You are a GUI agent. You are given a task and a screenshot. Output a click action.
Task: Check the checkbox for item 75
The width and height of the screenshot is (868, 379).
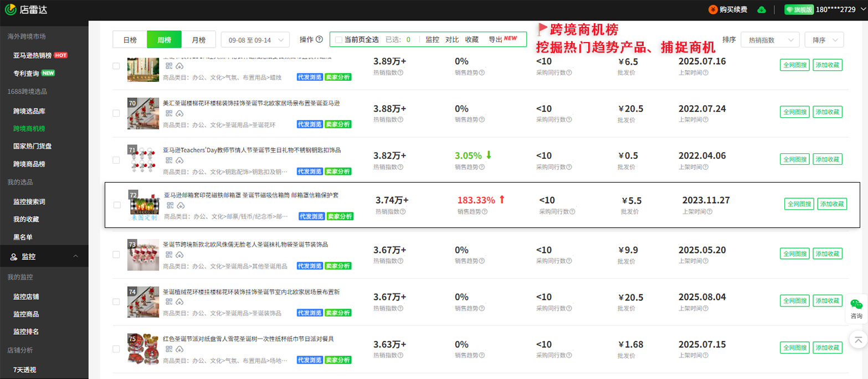[116, 349]
